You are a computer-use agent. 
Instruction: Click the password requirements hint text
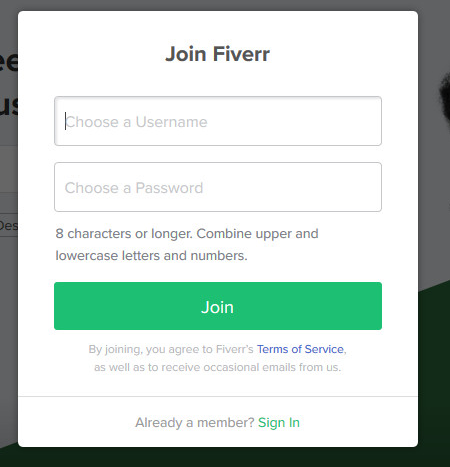(x=187, y=245)
